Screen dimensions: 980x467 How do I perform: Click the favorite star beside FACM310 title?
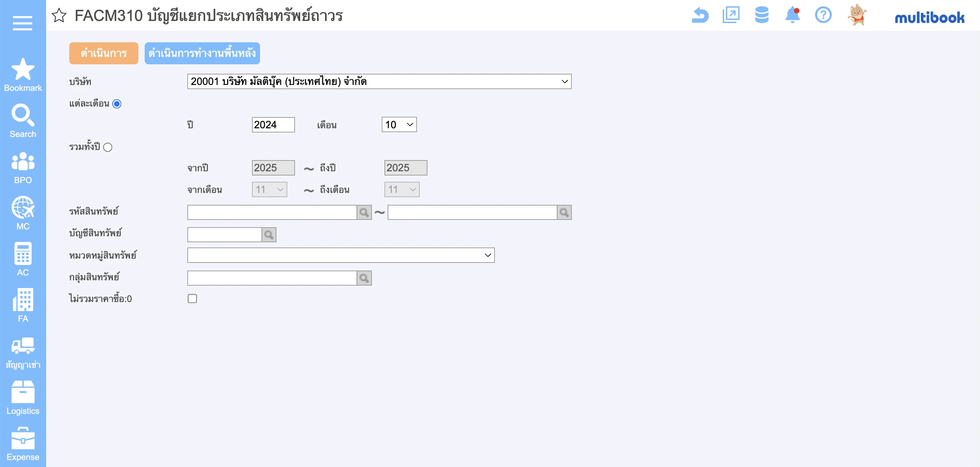(59, 16)
